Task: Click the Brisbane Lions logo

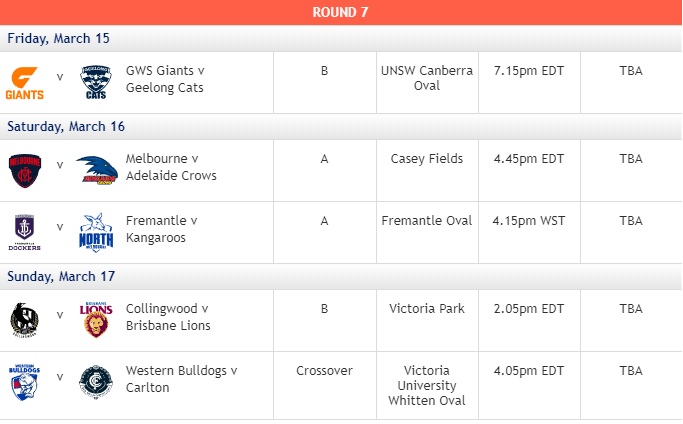Action: (96, 319)
